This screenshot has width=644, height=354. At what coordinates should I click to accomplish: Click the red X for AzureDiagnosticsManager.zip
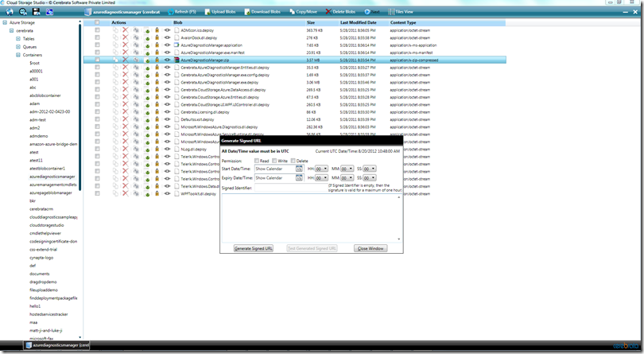tap(126, 60)
